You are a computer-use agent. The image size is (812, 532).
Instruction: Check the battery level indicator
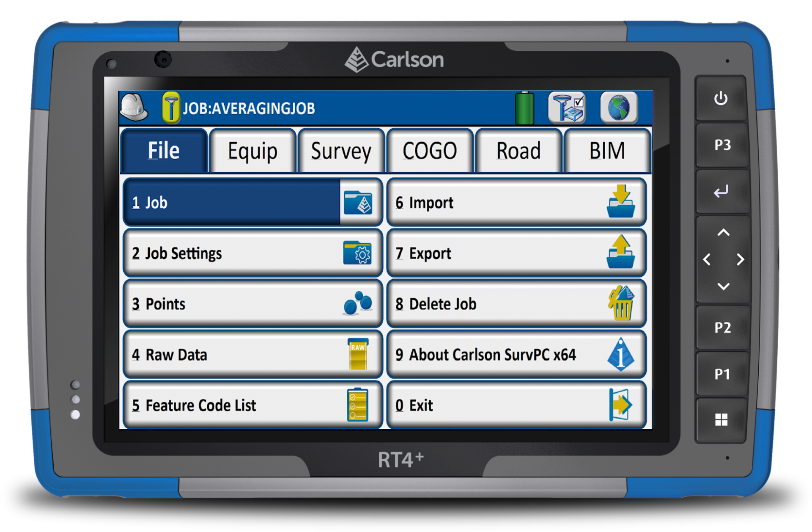pyautogui.click(x=524, y=107)
